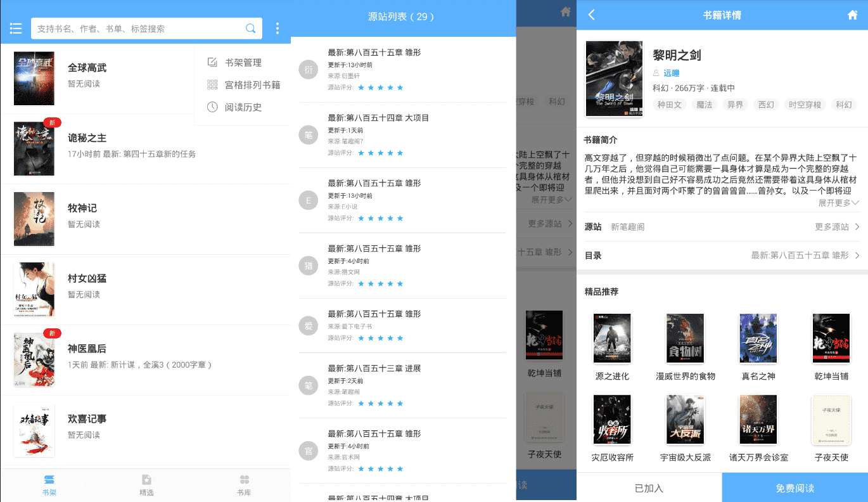Click the 魔法 tag
The image size is (868, 502).
pyautogui.click(x=704, y=105)
